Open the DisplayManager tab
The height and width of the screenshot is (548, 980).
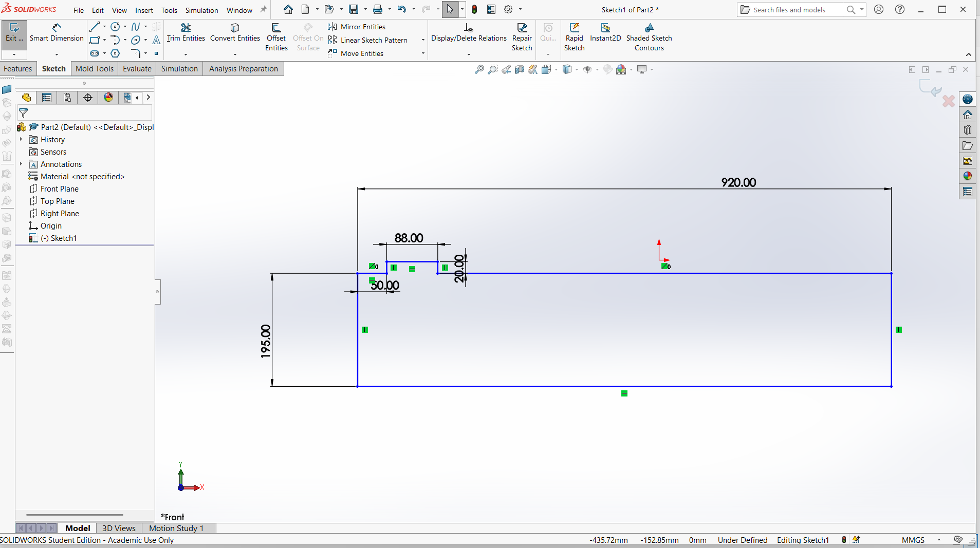click(108, 98)
